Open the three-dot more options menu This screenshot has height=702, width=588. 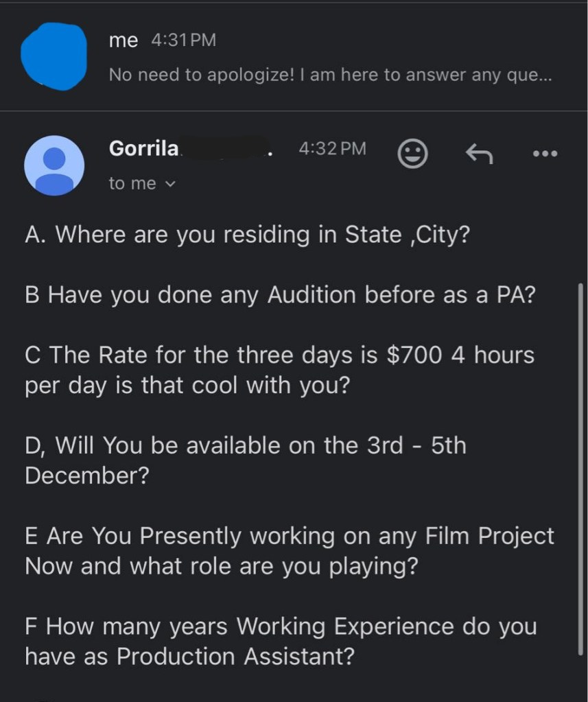click(545, 154)
